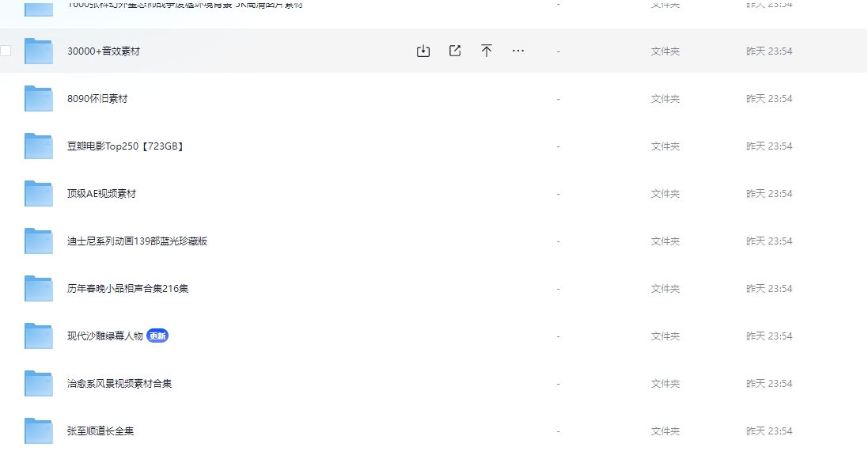868x459 pixels.
Task: Click the partially visible top folder's name
Action: tap(184, 5)
